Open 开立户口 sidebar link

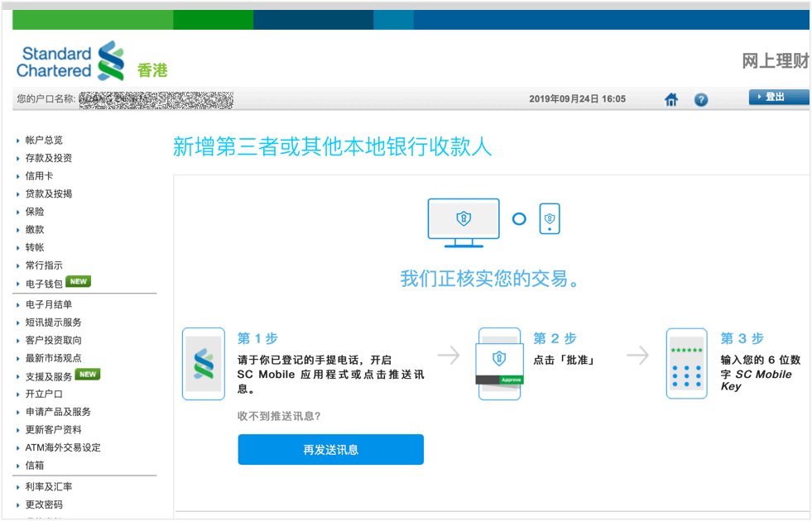(x=44, y=394)
